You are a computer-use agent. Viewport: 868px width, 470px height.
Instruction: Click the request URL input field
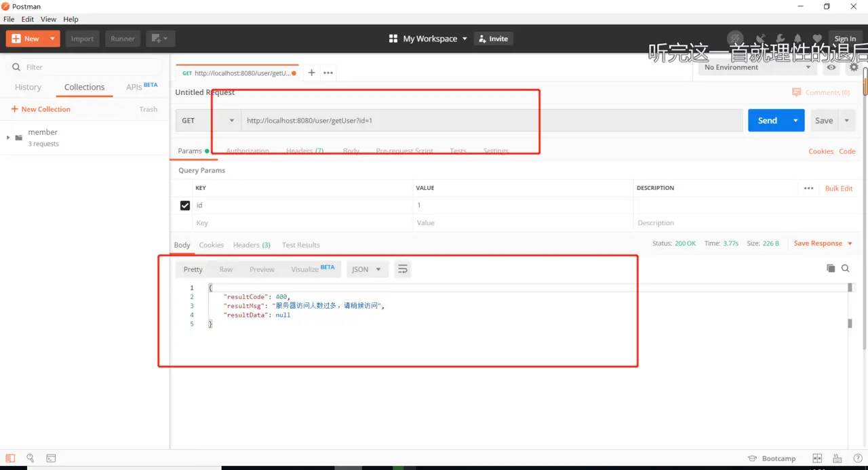pos(492,121)
